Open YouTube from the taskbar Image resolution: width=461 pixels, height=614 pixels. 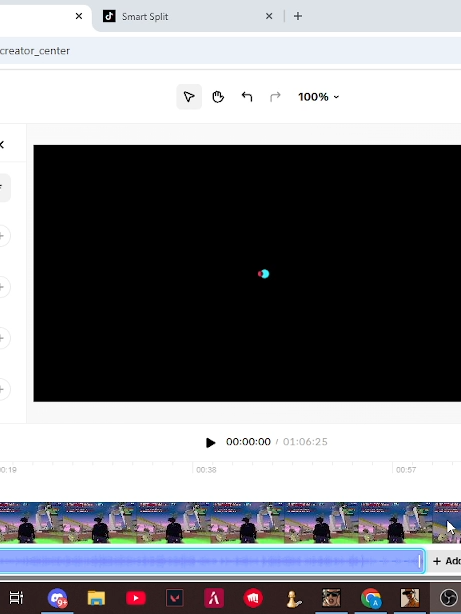[136, 598]
